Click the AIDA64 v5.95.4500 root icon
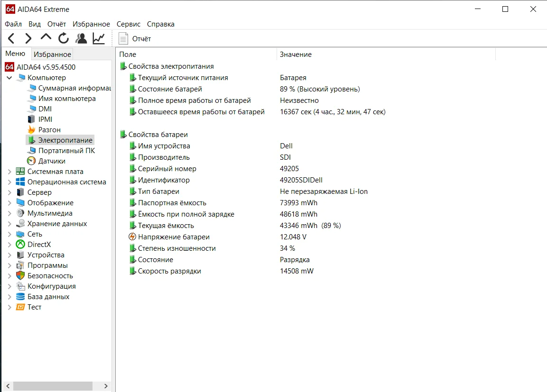Image resolution: width=547 pixels, height=392 pixels. point(9,67)
